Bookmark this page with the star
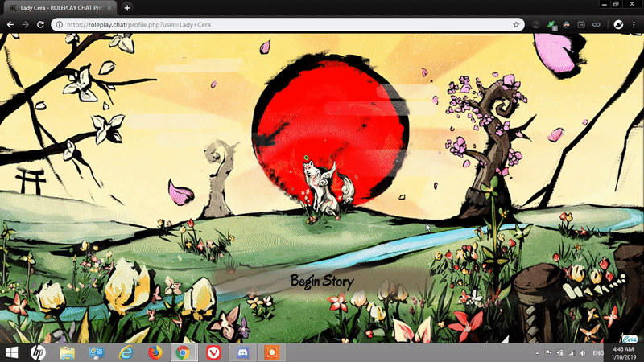The height and width of the screenshot is (362, 644). pos(516,25)
